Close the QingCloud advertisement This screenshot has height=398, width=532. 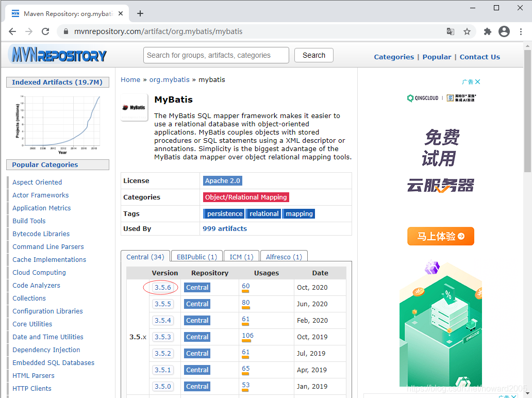[x=478, y=82]
